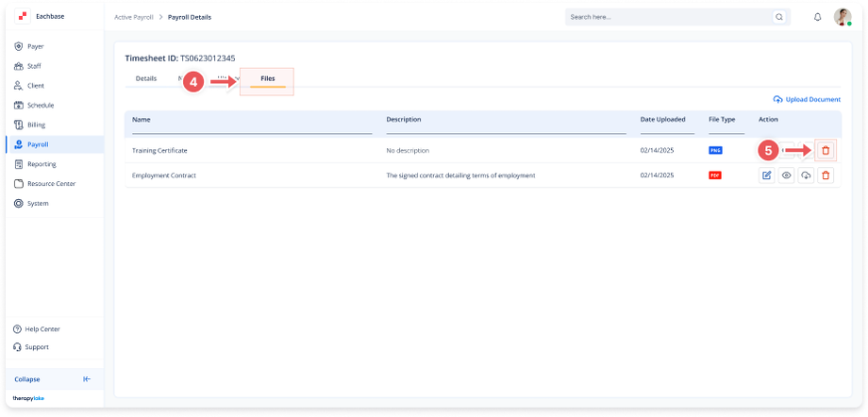The width and height of the screenshot is (868, 417).
Task: Open notifications bell
Action: pyautogui.click(x=818, y=17)
